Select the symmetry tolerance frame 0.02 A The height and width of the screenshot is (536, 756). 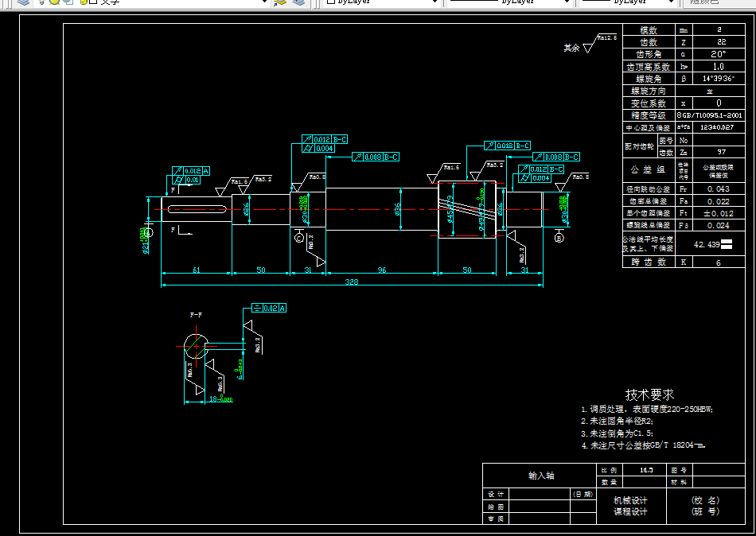pos(269,308)
